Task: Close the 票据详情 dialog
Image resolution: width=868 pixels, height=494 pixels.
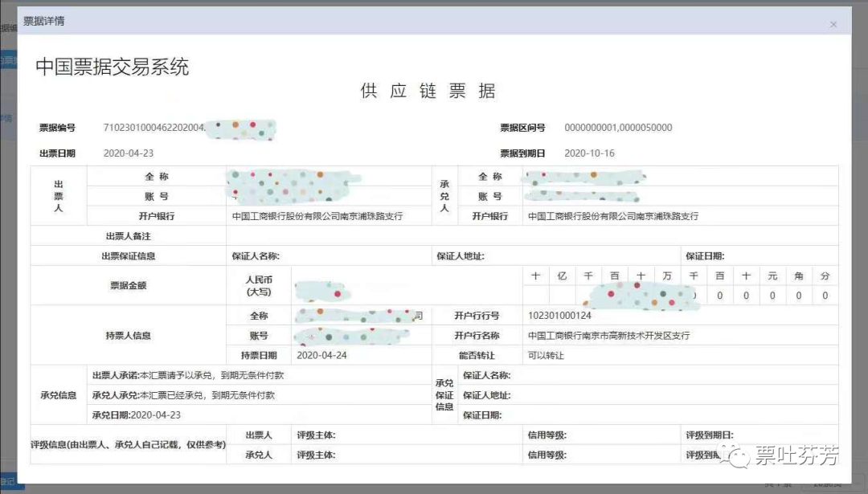Action: [833, 24]
